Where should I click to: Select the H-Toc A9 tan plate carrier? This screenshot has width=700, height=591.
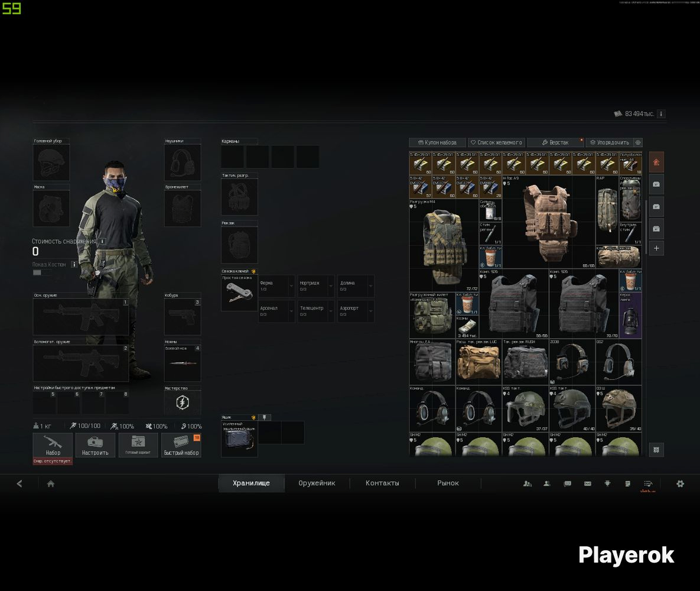pyautogui.click(x=548, y=222)
